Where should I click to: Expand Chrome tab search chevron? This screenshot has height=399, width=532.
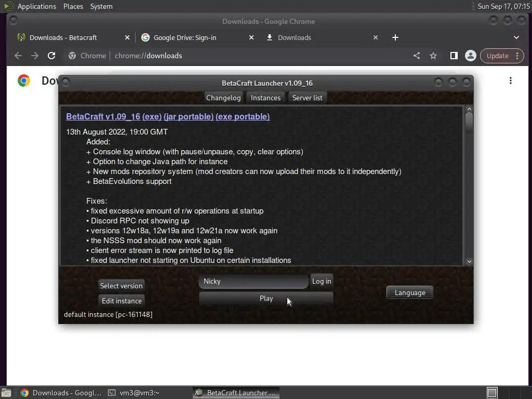(x=516, y=37)
